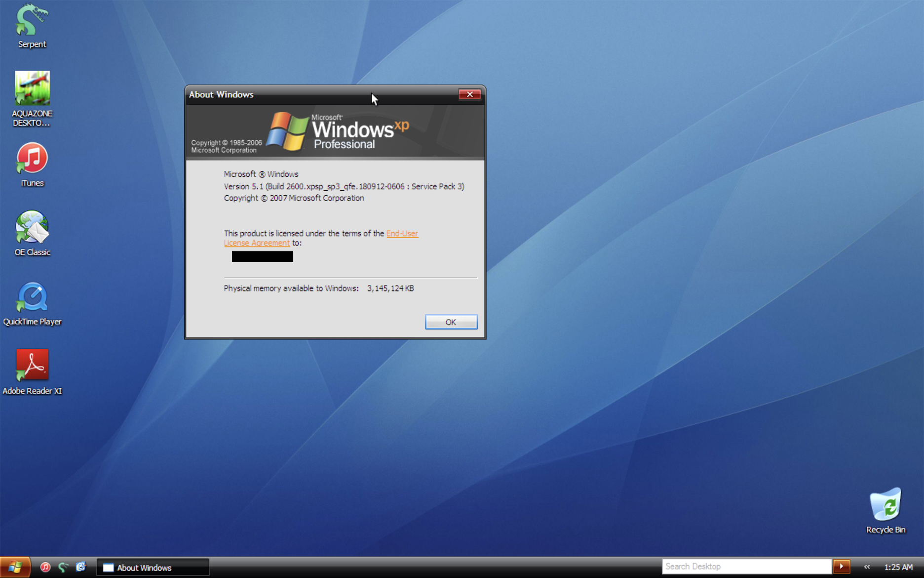Select the AQUAZONE DESKTOP shortcut
Screen dimensions: 924x578
pos(32,99)
